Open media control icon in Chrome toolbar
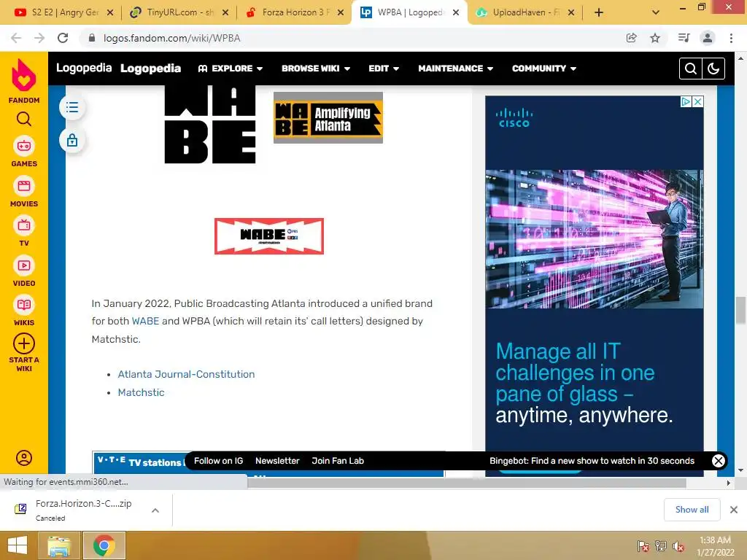This screenshot has width=747, height=560. click(x=684, y=38)
